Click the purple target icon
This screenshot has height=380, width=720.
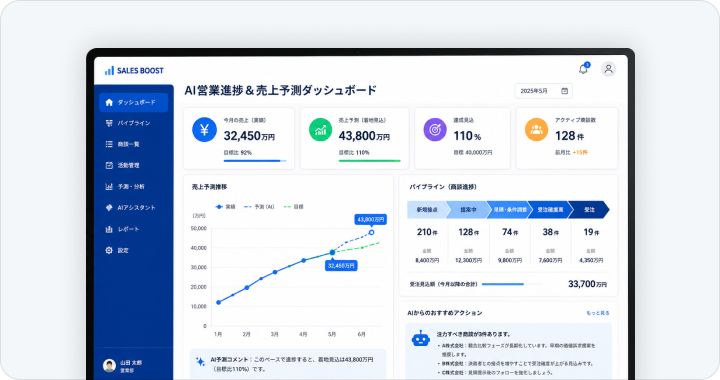tap(435, 129)
